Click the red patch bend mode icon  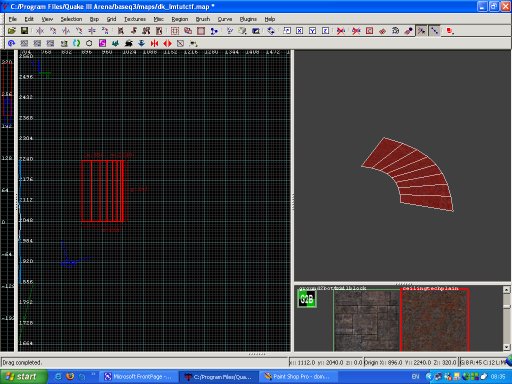[x=382, y=31]
